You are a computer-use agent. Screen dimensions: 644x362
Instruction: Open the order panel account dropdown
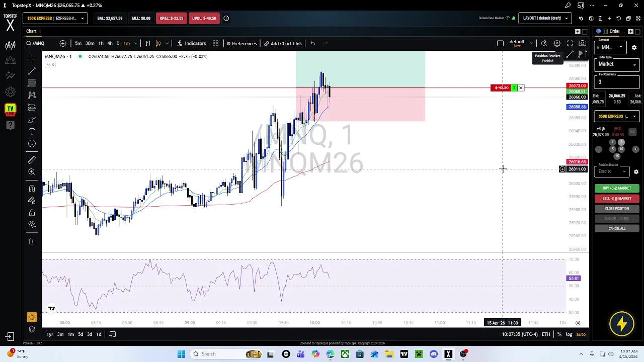tap(617, 116)
